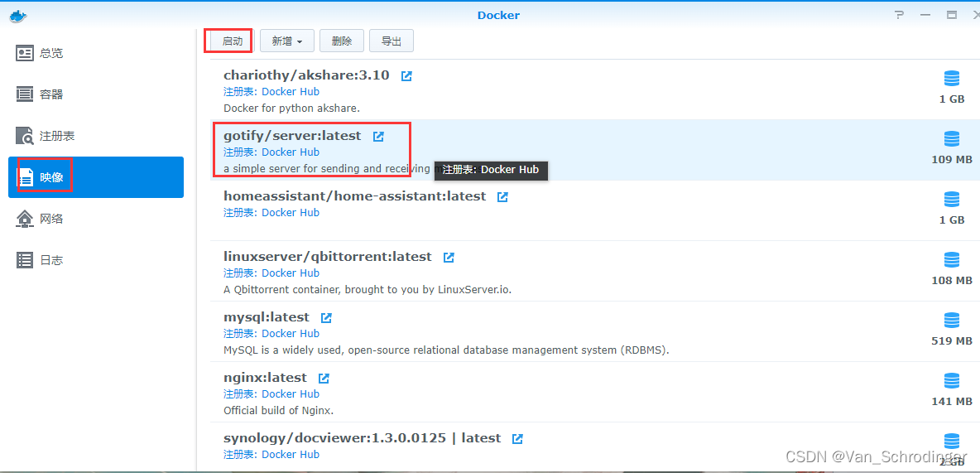Click the 108 MB size label
This screenshot has width=980, height=473.
(x=952, y=280)
